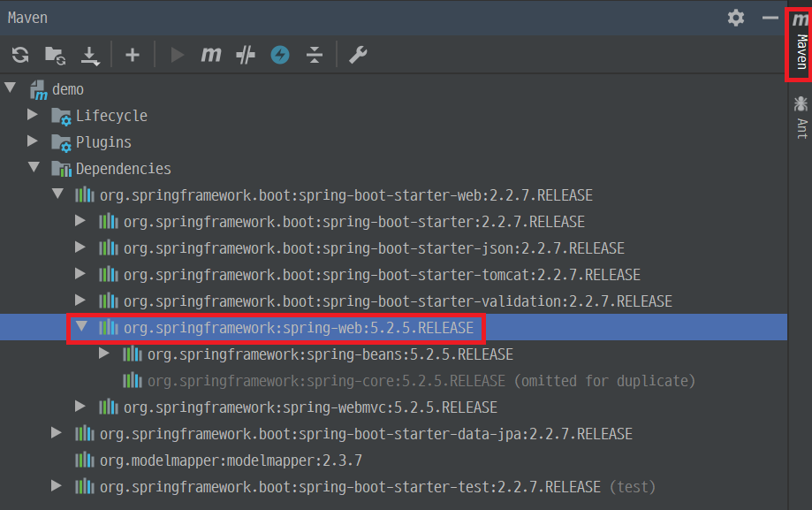Screen dimensions: 812x510
Task: Select the demo project row
Action: point(393,89)
